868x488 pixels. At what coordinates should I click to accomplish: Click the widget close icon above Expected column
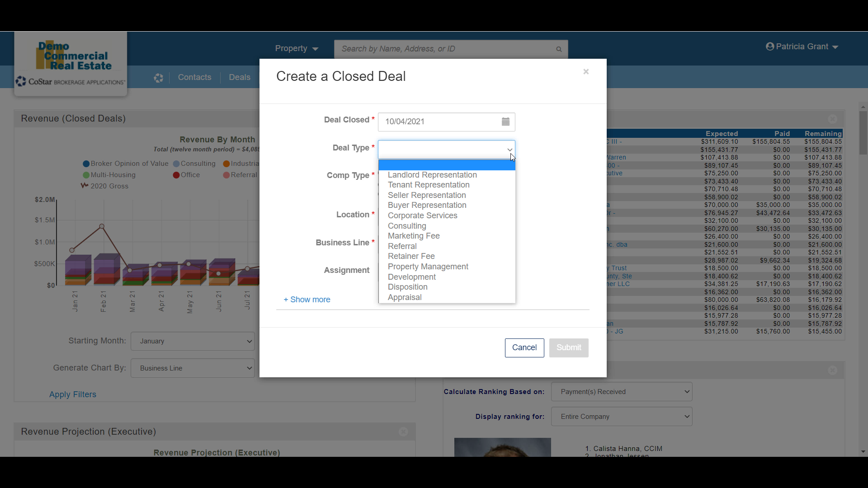[832, 119]
